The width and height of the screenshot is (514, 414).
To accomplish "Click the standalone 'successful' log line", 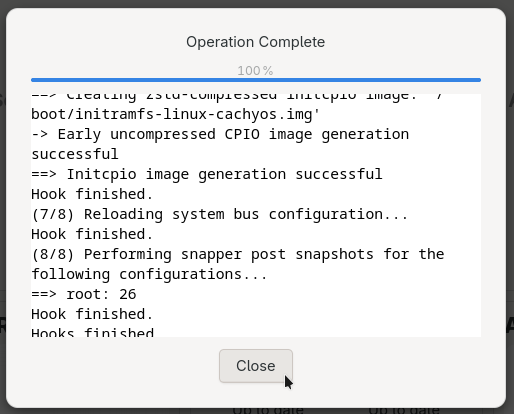I will [x=75, y=154].
